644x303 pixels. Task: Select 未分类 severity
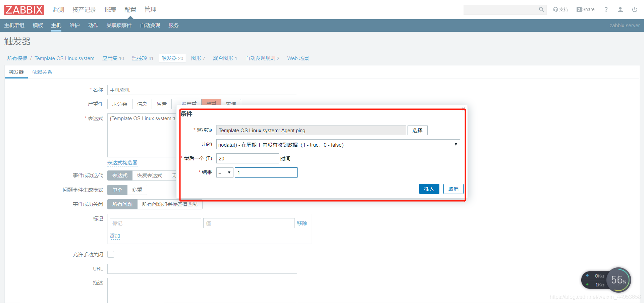[120, 104]
